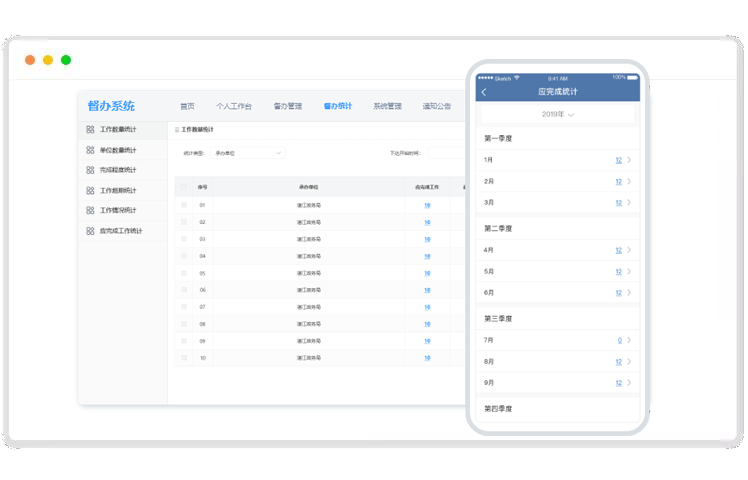Screen dimensions: 748x480
Task: Open the 统计类型 dropdown
Action: [x=248, y=153]
